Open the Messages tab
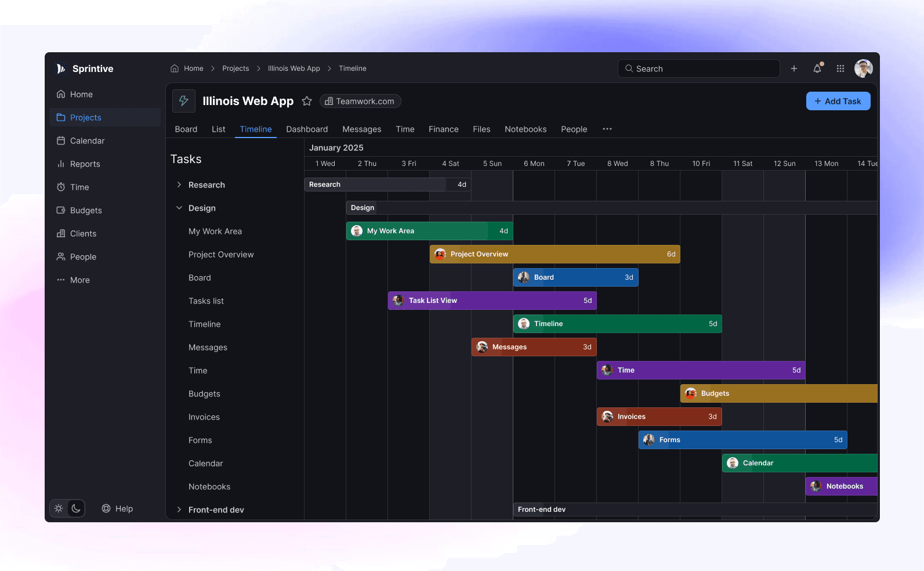This screenshot has width=924, height=571. pyautogui.click(x=362, y=129)
